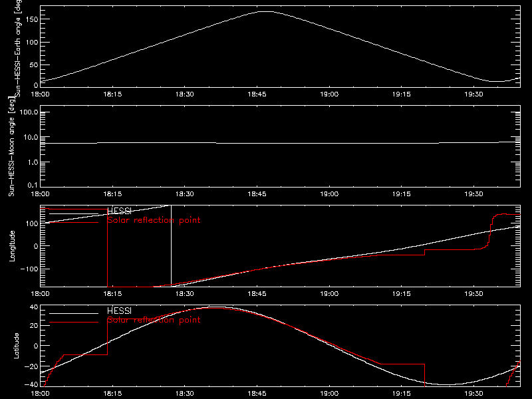
Task: Select the "HESSI" legend label in Latitude plot
Action: click(x=119, y=311)
